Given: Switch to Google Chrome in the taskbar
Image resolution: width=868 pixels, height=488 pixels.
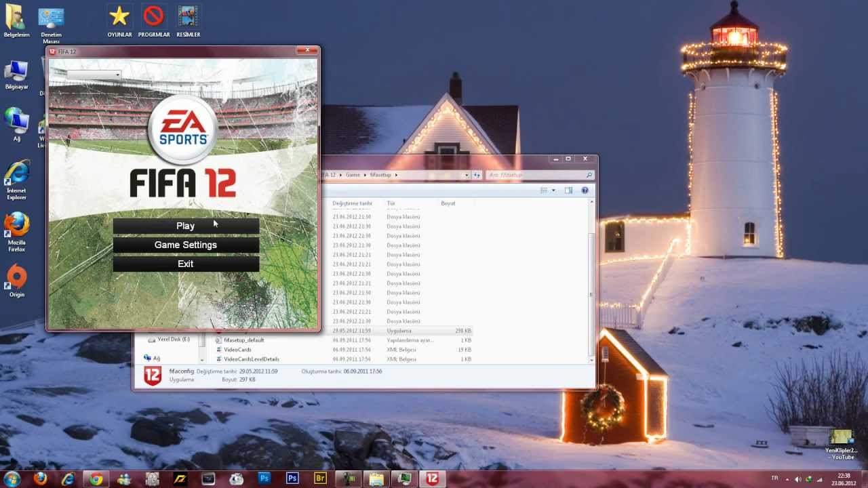Looking at the screenshot, I should [x=96, y=479].
